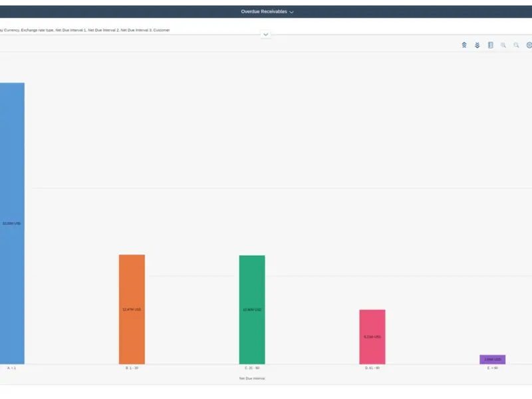Image resolution: width=532 pixels, height=399 pixels.
Task: Open the Overdue Receivables title dropdown
Action: click(x=267, y=12)
